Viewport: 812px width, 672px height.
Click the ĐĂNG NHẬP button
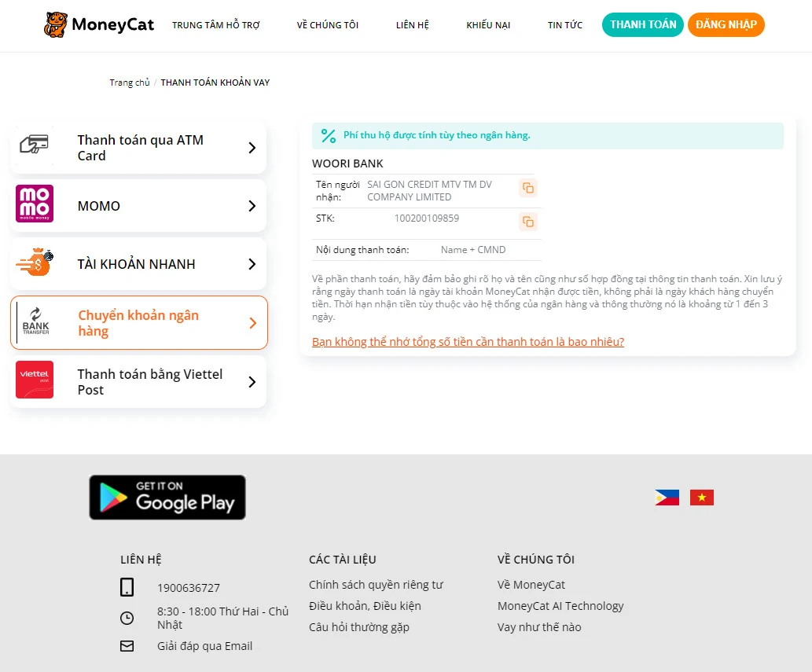click(x=726, y=24)
